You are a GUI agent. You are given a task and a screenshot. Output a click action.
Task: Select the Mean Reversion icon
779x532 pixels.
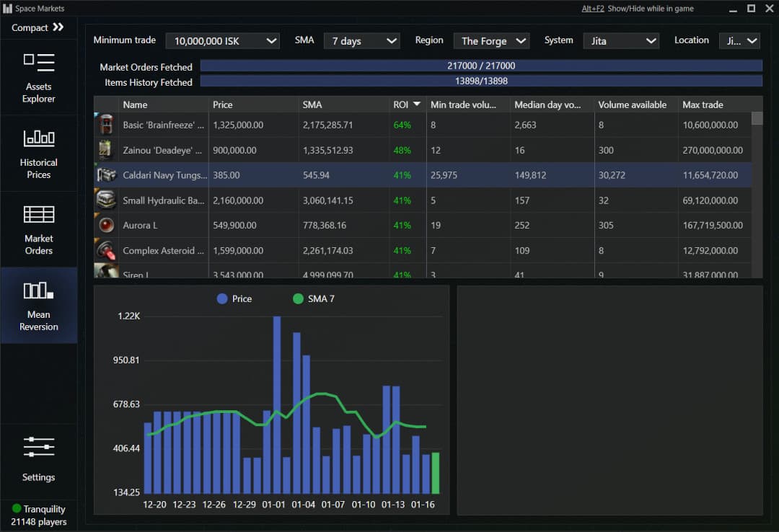click(x=39, y=291)
